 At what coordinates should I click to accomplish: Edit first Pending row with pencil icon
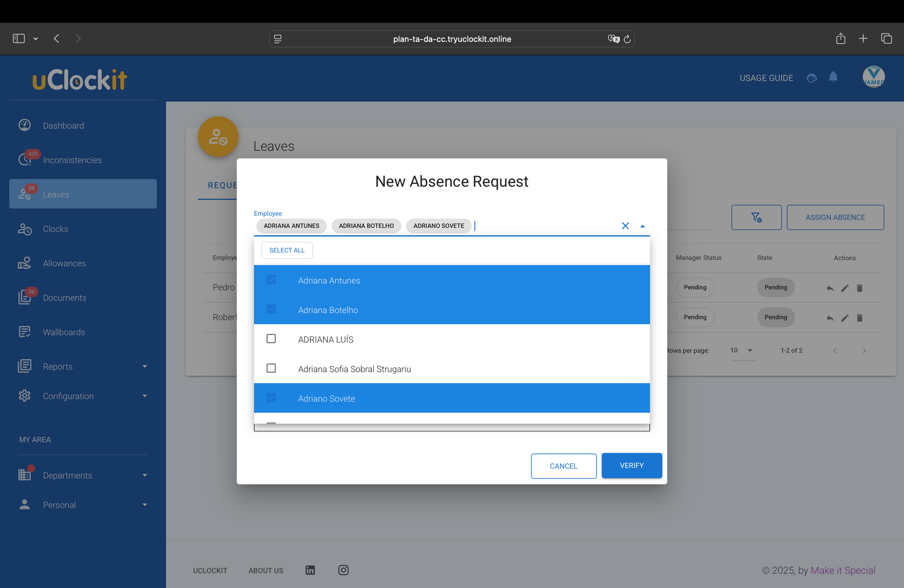[x=845, y=288]
